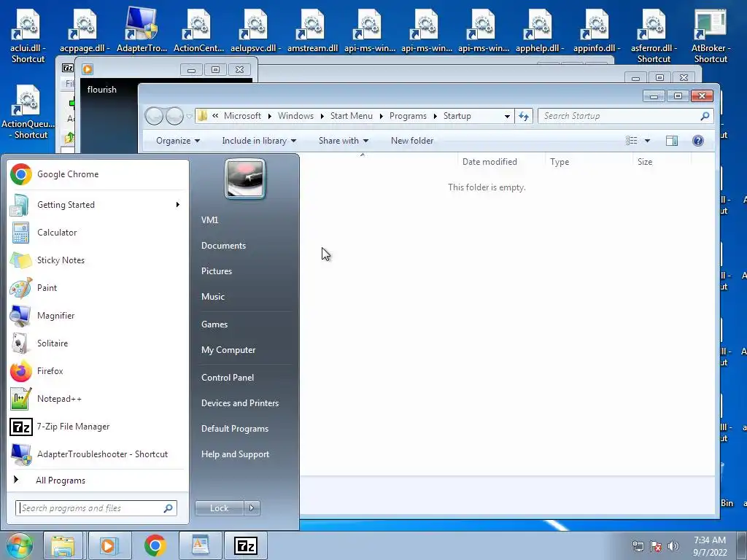Open My Computer from Start menu
747x560 pixels.
tap(228, 350)
